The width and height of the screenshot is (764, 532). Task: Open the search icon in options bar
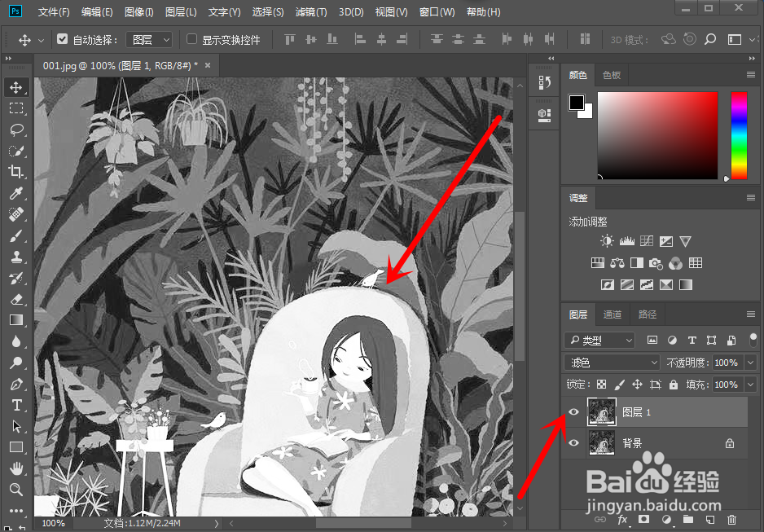(710, 39)
